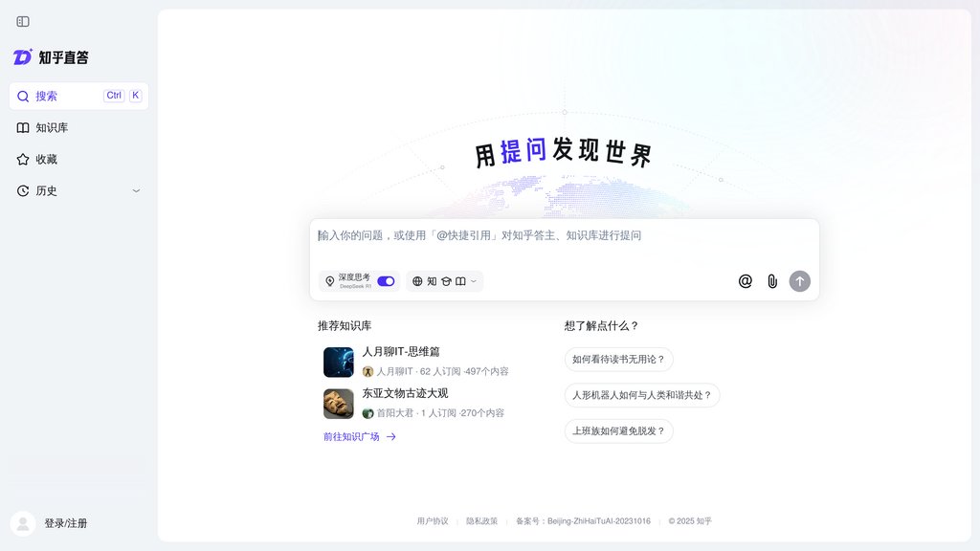
Task: Click the star icon next to 收藏
Action: point(23,159)
